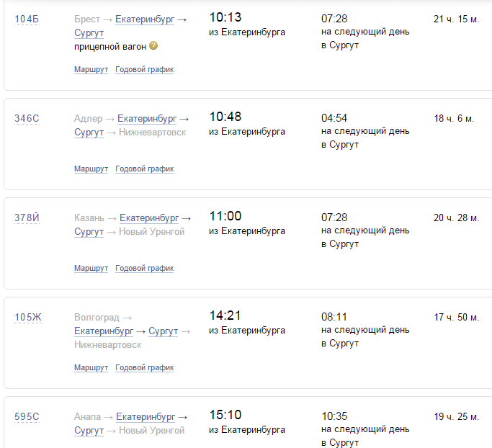This screenshot has height=448, width=492.
Task: Open Екатеринбург link in Казань train route
Action: pyautogui.click(x=149, y=218)
